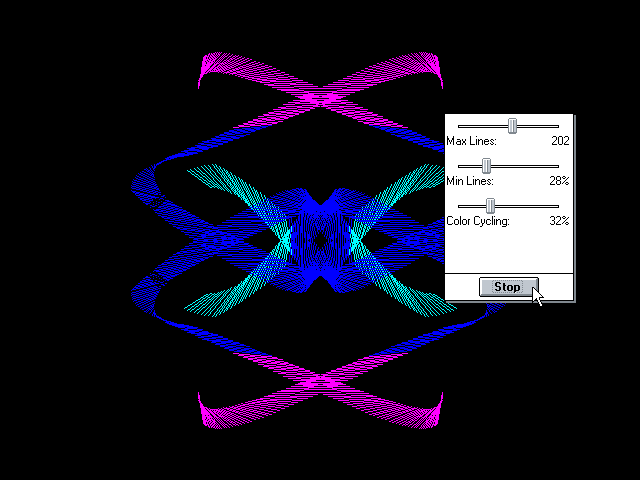Click the blue center of the pattern
This screenshot has height=480, width=640.
[x=320, y=241]
